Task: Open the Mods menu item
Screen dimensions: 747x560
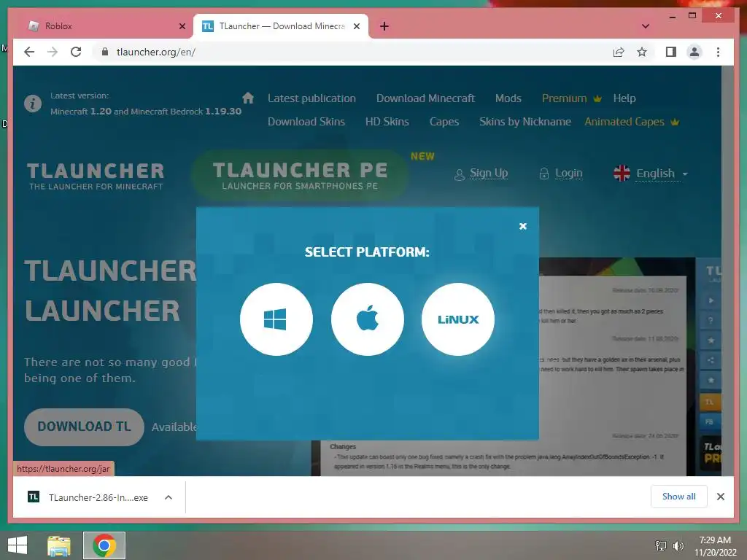Action: pyautogui.click(x=508, y=98)
